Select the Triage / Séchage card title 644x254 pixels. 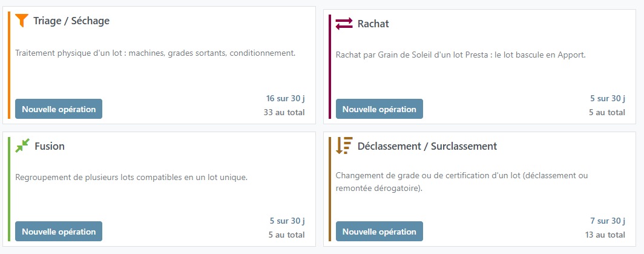pyautogui.click(x=71, y=21)
